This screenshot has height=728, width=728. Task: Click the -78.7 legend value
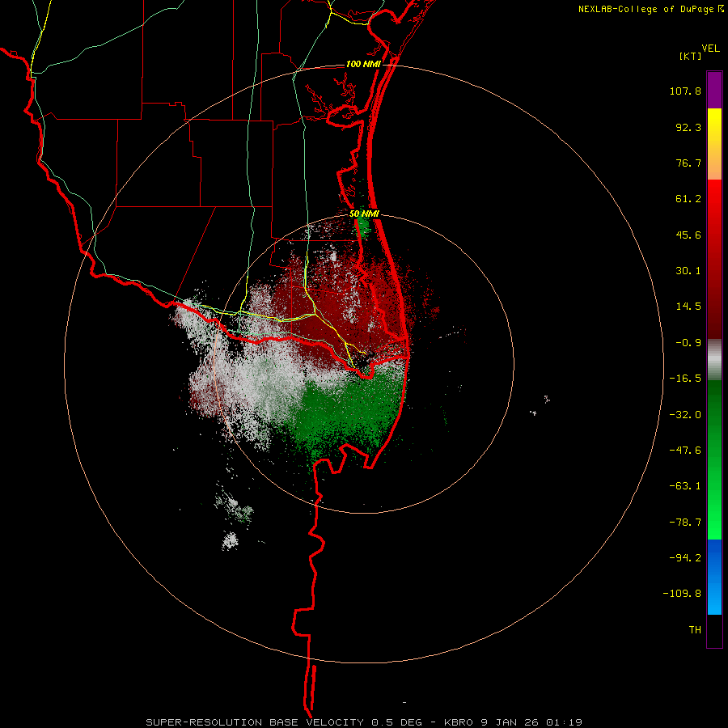685,523
